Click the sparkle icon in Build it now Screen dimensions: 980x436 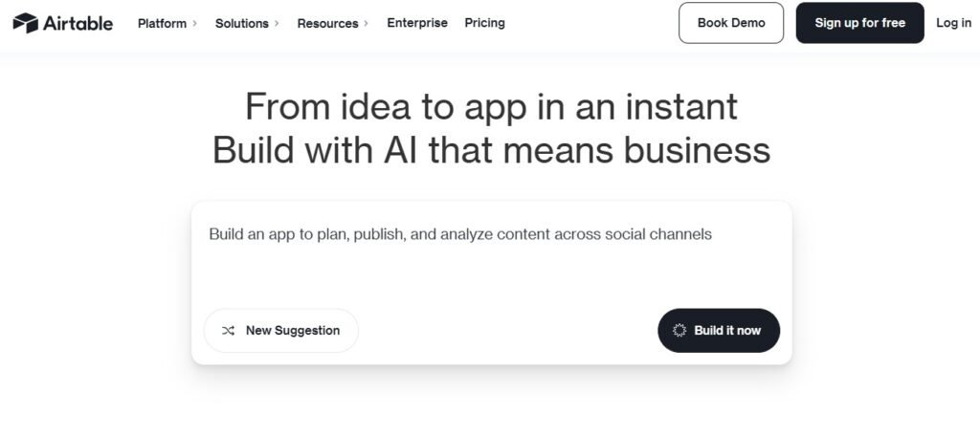point(679,331)
